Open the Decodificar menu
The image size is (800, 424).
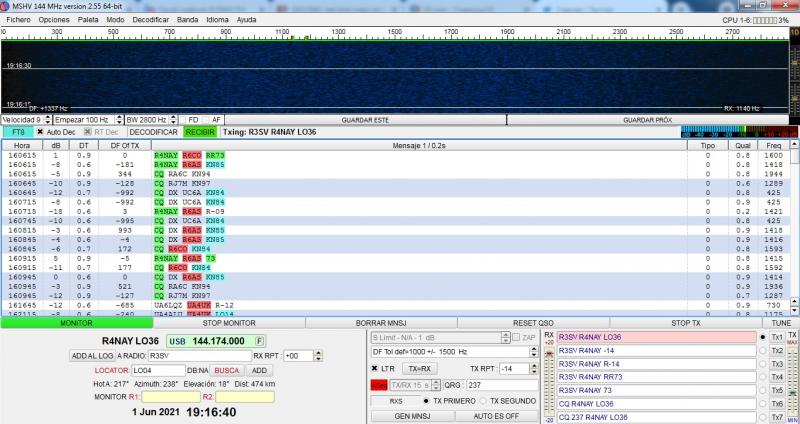(150, 19)
